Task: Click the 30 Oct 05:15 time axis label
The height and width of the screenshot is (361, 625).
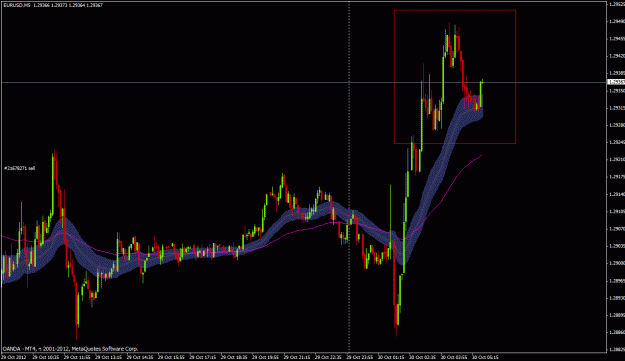Action: (485, 357)
